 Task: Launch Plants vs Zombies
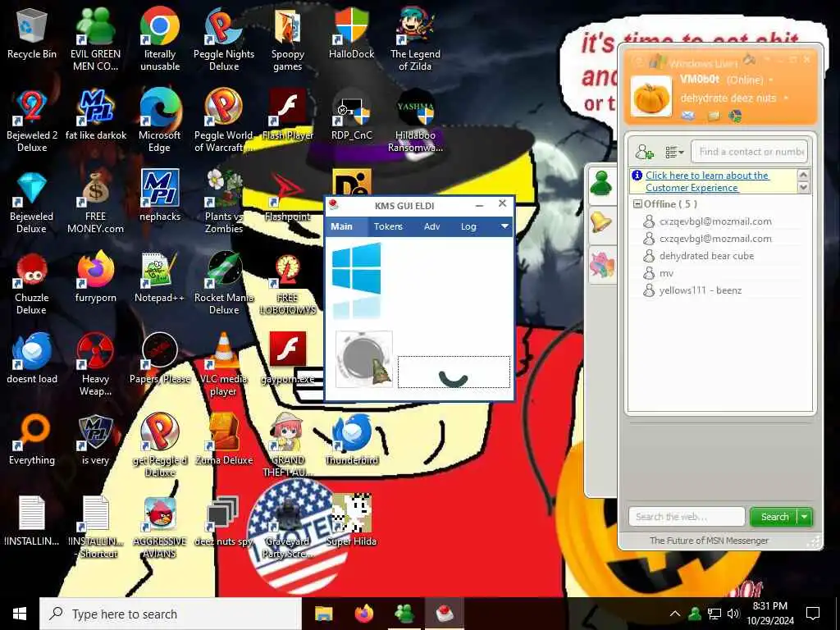pyautogui.click(x=224, y=202)
